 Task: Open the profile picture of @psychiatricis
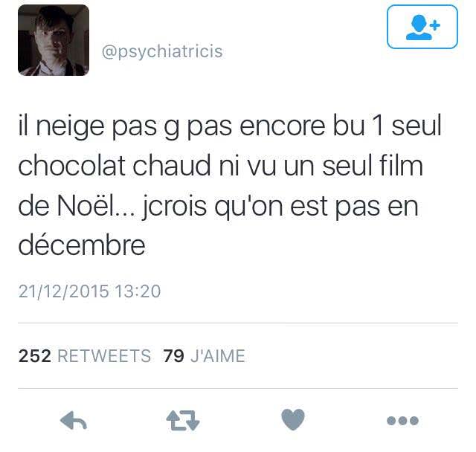coord(54,40)
